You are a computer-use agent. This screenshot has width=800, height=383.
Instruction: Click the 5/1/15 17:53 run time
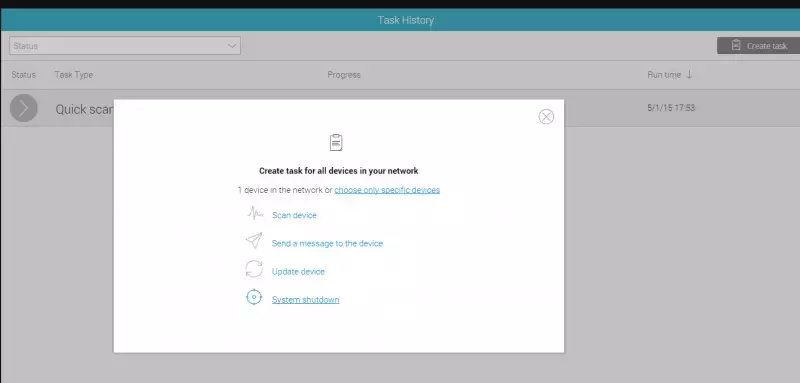tap(671, 108)
